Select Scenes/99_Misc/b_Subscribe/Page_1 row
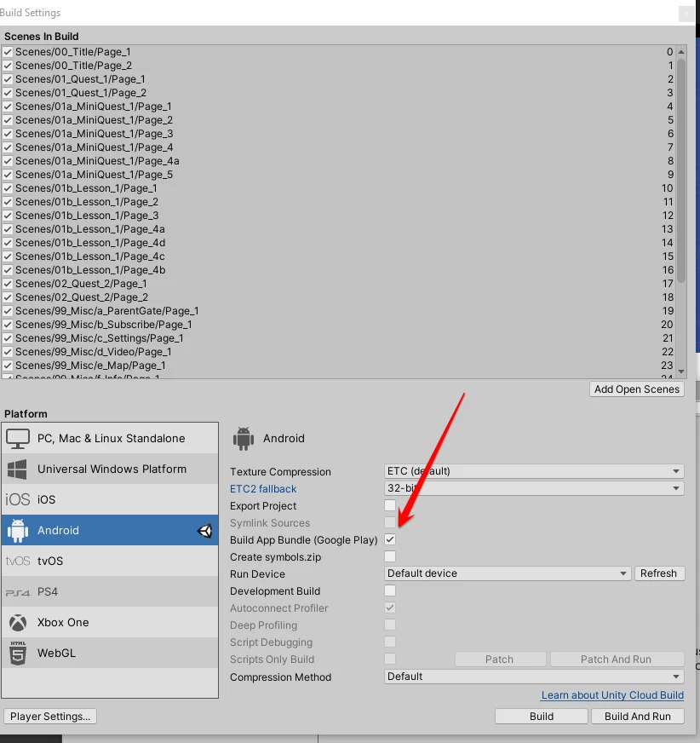Image resolution: width=700 pixels, height=743 pixels. [x=338, y=325]
